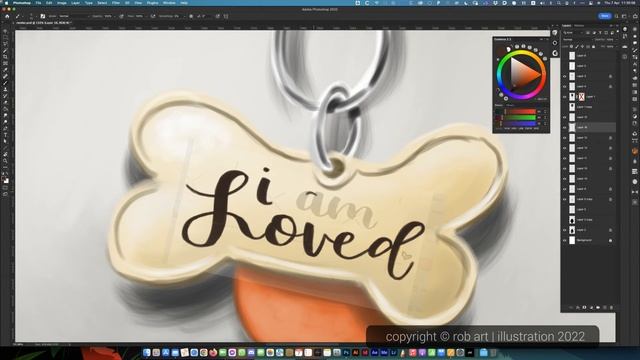This screenshot has height=360, width=640.
Task: Click the layer mask thumbnail on Layer 1
Action: [x=581, y=97]
